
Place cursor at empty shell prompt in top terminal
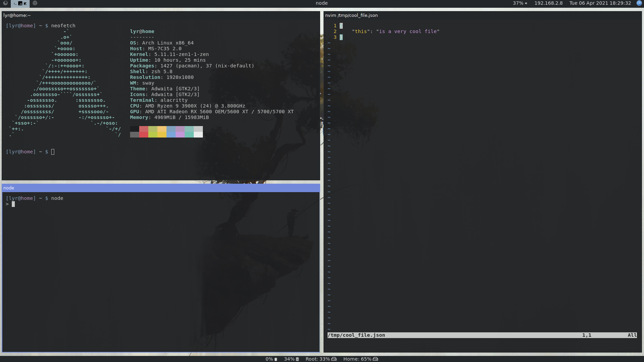(53, 152)
